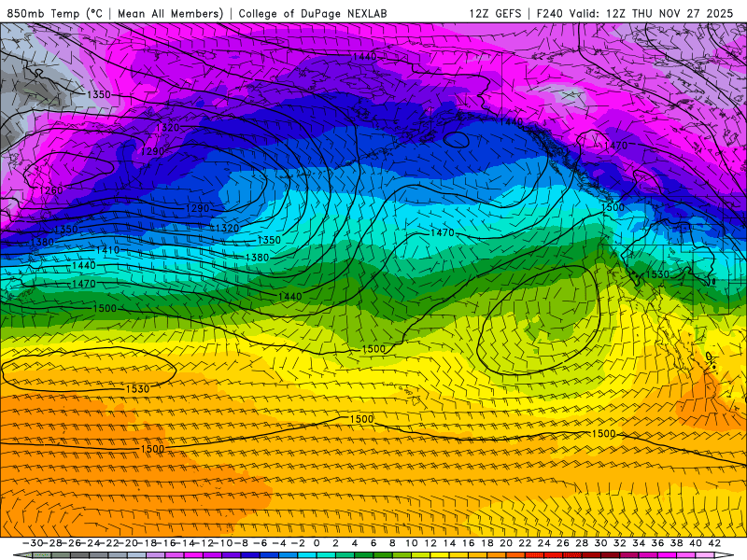Image resolution: width=747 pixels, height=560 pixels.
Task: Click the -16 value on the temperature scale
Action: [x=165, y=543]
